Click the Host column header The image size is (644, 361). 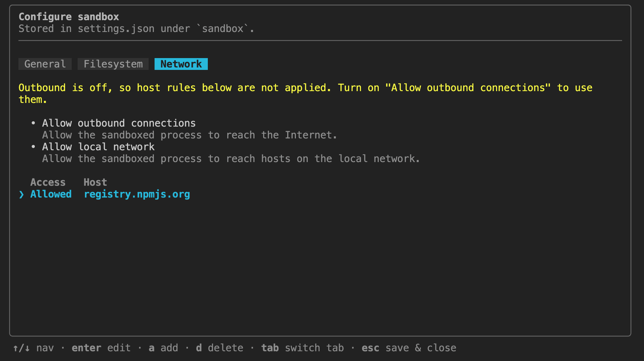pos(95,182)
